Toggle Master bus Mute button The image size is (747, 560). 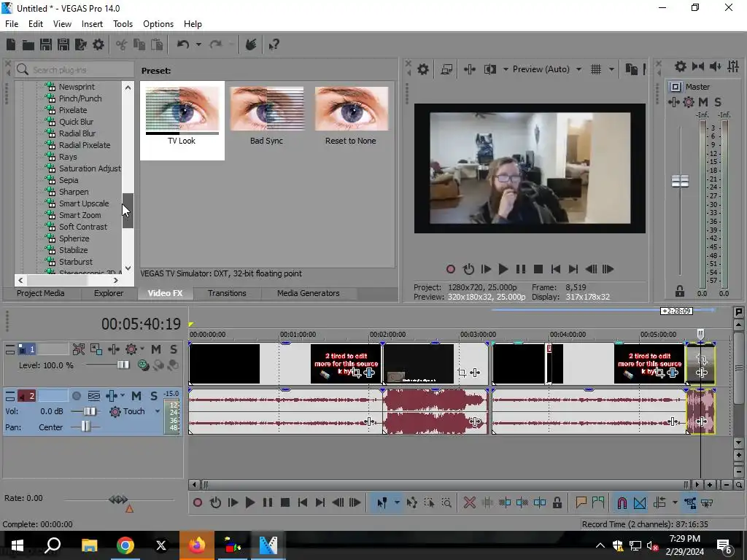click(x=703, y=102)
